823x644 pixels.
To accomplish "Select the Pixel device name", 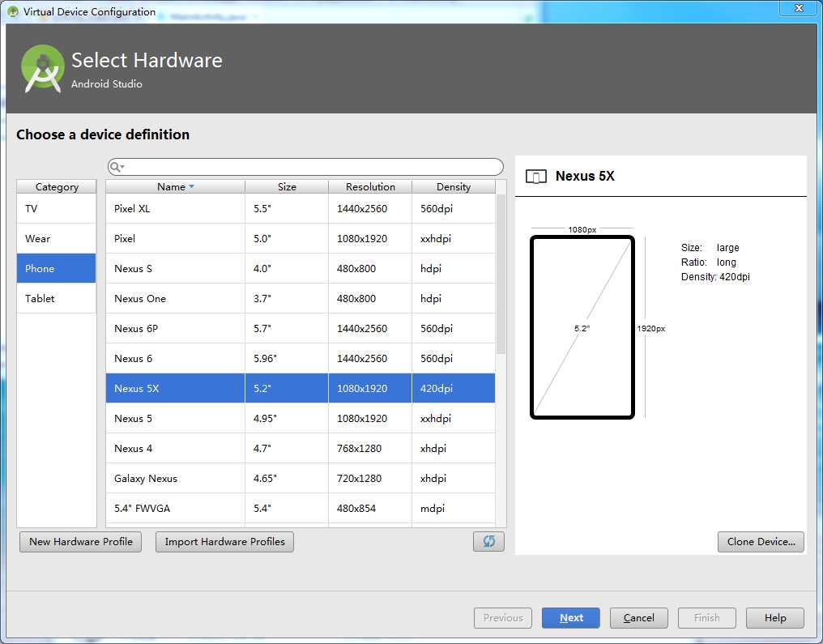I will pyautogui.click(x=125, y=238).
